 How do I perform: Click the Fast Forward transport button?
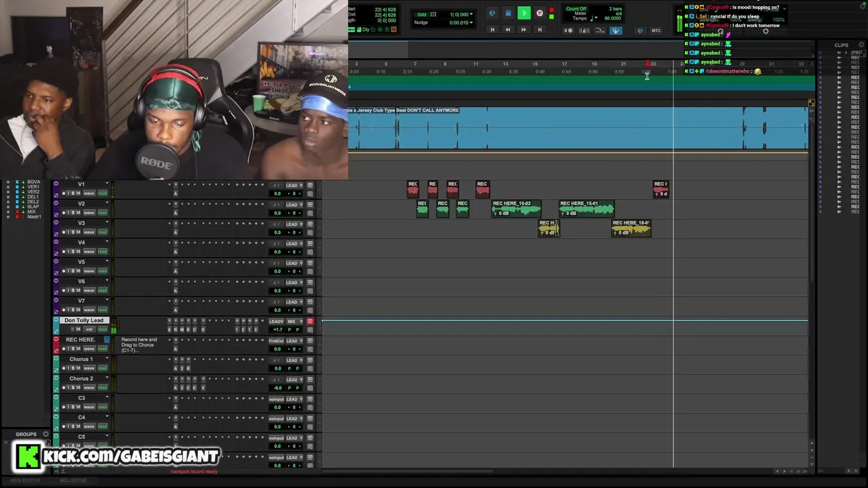[x=524, y=30]
